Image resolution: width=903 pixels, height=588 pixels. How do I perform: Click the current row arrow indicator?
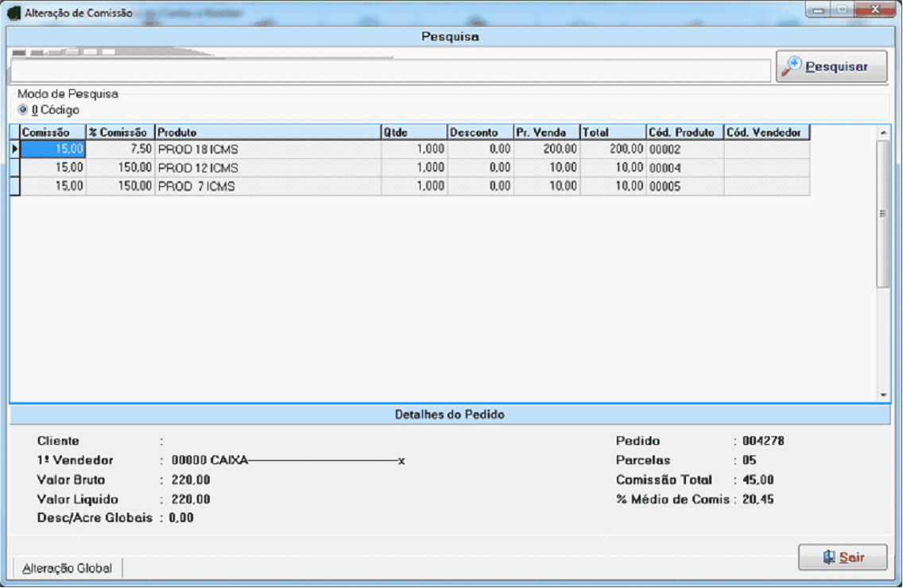click(x=14, y=149)
